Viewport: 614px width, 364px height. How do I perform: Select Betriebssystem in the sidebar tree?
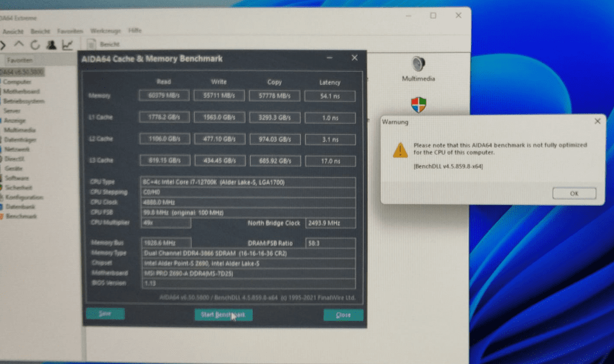click(24, 101)
